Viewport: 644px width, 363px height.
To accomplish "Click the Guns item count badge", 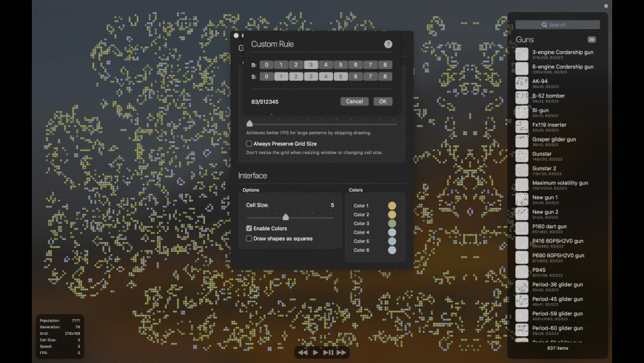I will pyautogui.click(x=591, y=39).
